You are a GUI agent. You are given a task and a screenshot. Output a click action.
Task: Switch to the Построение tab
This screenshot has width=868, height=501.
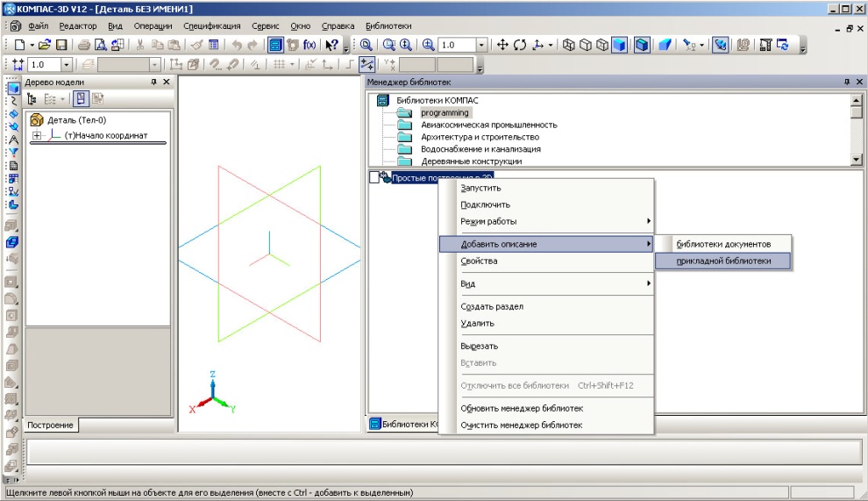pyautogui.click(x=50, y=425)
